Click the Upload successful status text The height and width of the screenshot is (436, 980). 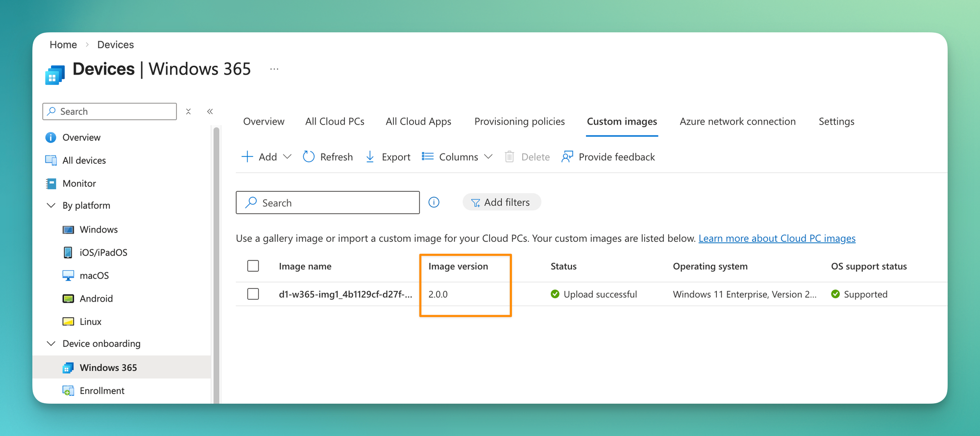(600, 294)
